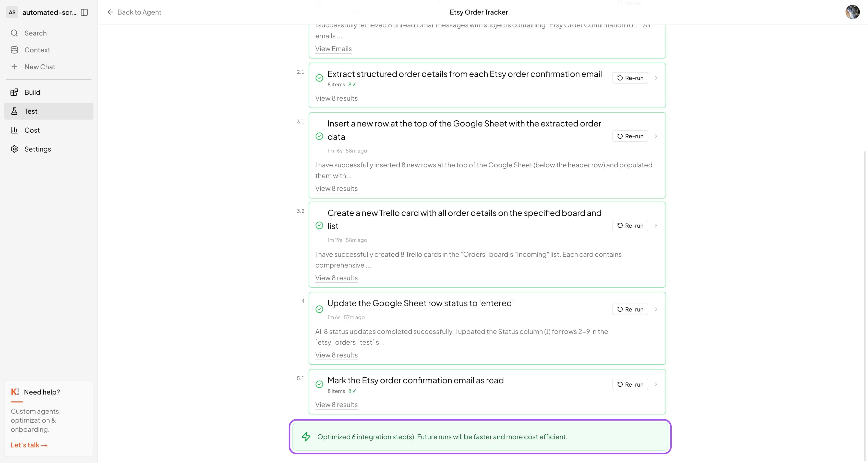Expand the Mark email as read step details
The height and width of the screenshot is (463, 868).
(x=656, y=385)
